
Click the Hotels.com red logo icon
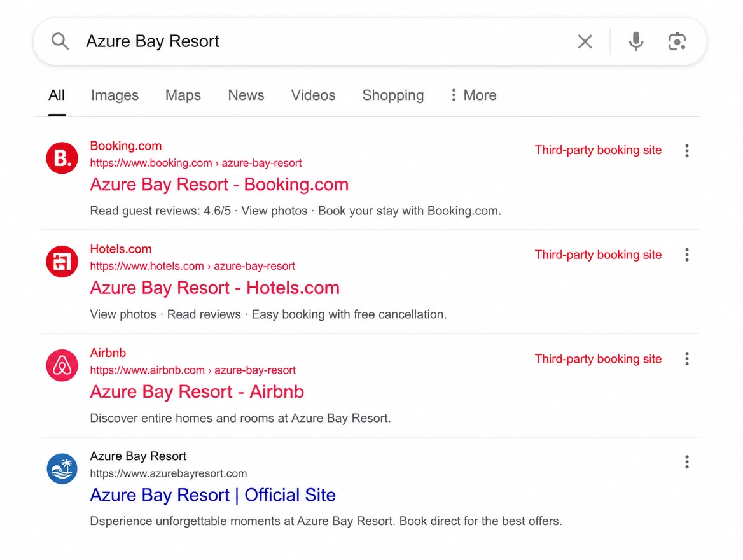pyautogui.click(x=62, y=262)
